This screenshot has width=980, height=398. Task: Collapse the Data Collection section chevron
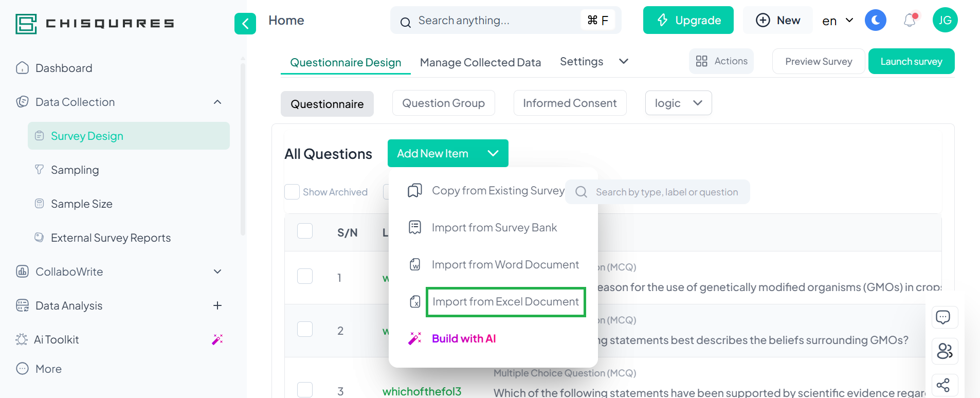pos(217,102)
